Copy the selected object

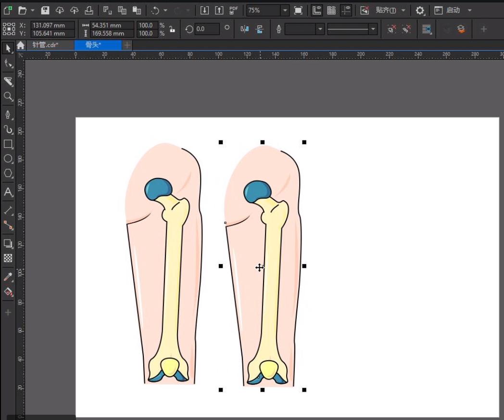[x=122, y=10]
